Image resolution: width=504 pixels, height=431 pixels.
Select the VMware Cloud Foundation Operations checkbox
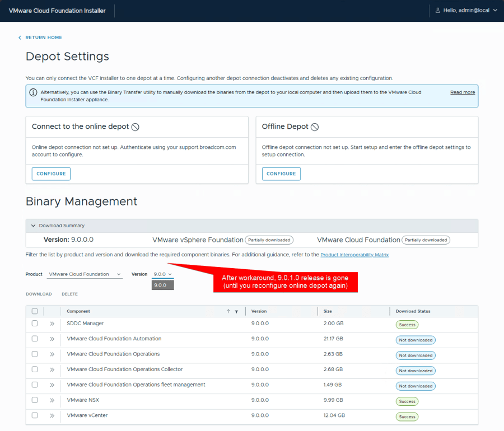(x=35, y=354)
